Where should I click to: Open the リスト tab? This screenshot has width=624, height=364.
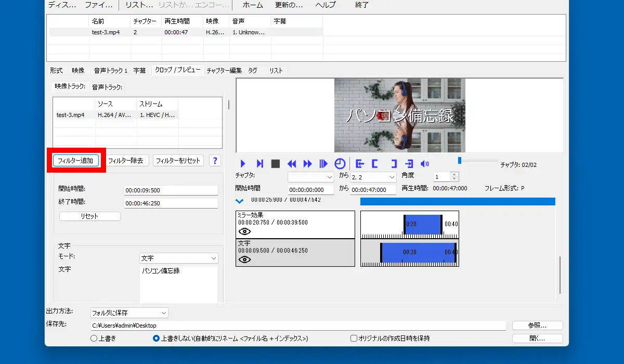pos(276,71)
